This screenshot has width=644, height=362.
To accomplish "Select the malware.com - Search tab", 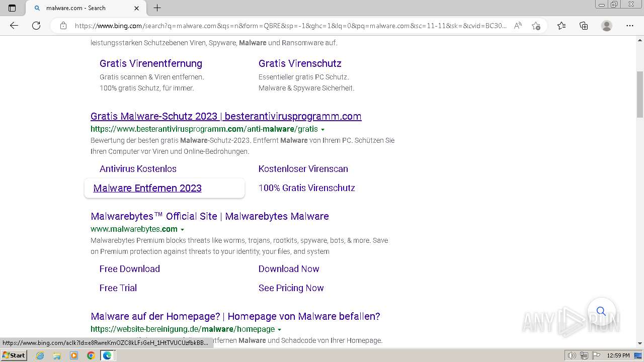I will click(86, 8).
